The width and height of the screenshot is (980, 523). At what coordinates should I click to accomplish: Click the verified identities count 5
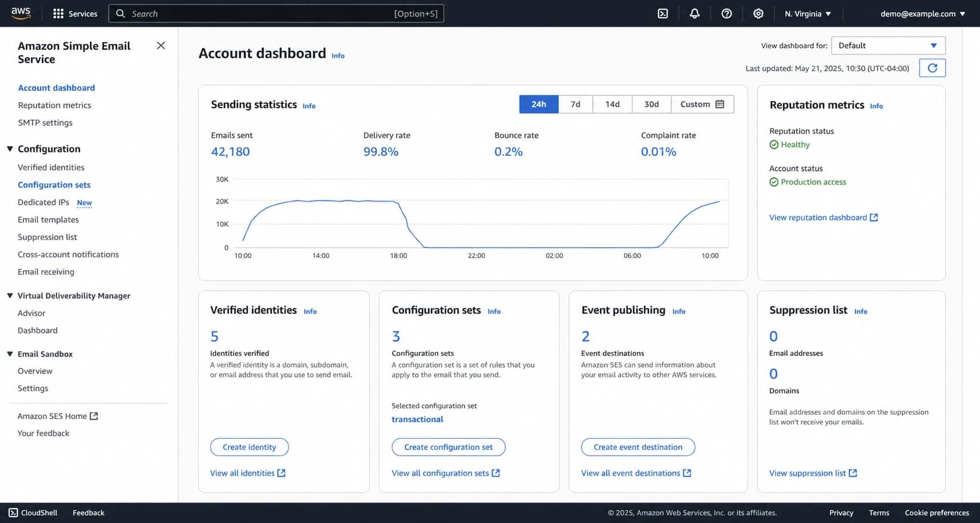click(215, 336)
